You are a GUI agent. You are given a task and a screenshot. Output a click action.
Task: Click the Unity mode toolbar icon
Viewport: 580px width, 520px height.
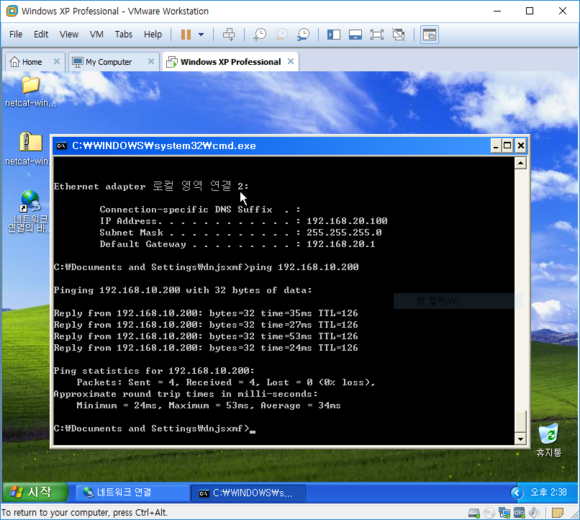(x=399, y=35)
